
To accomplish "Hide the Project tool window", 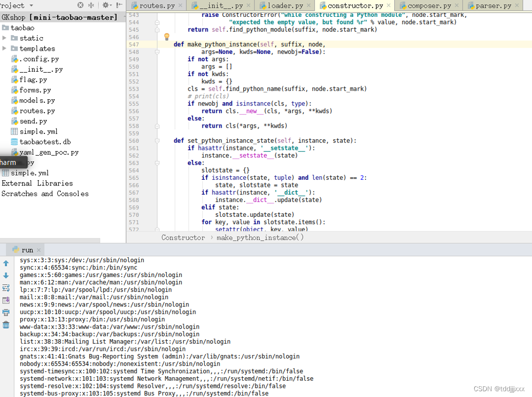I will (120, 5).
